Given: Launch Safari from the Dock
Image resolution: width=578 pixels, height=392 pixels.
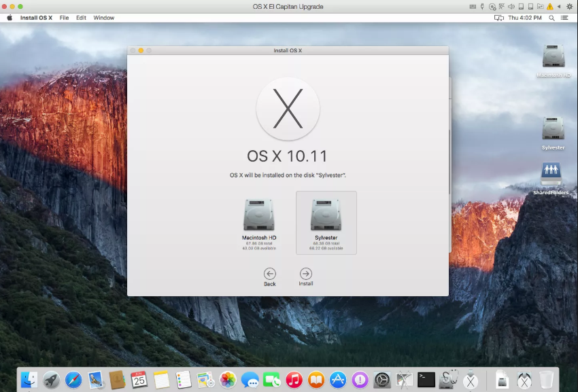Looking at the screenshot, I should tap(73, 380).
